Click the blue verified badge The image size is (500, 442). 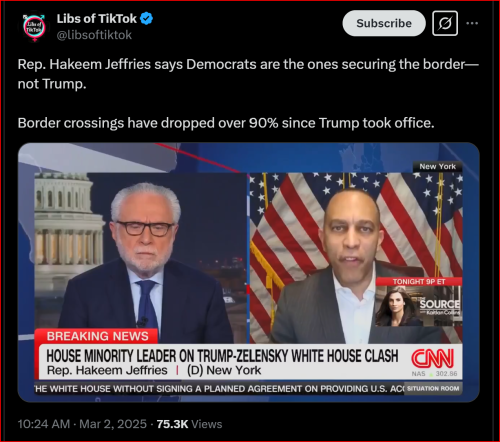click(146, 19)
